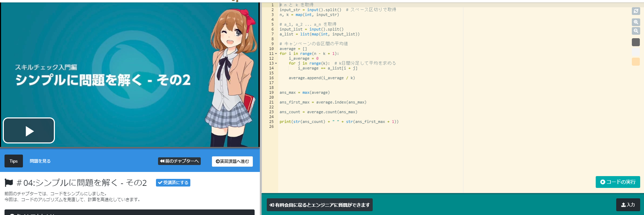
Task: Run the code with コードの実行
Action: coord(618,182)
